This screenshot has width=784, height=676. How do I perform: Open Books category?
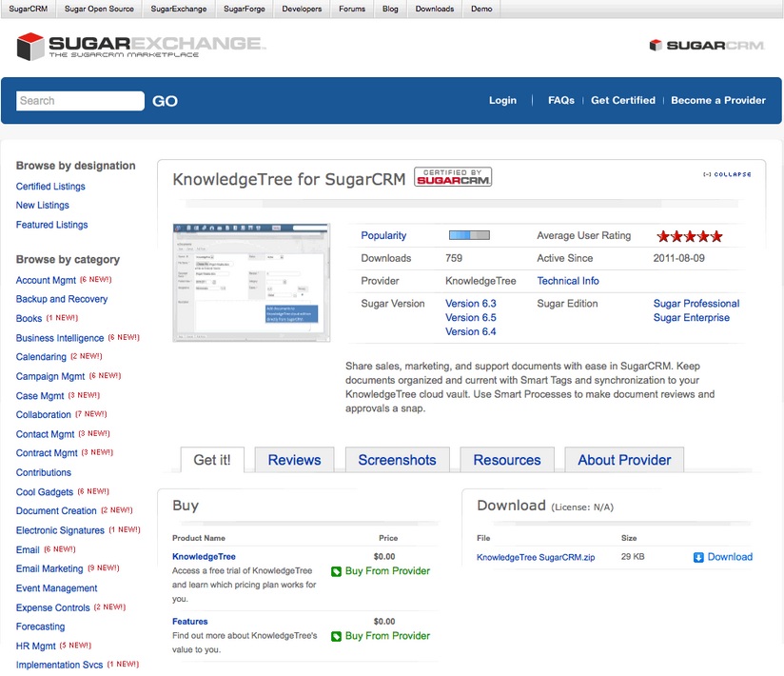click(29, 318)
